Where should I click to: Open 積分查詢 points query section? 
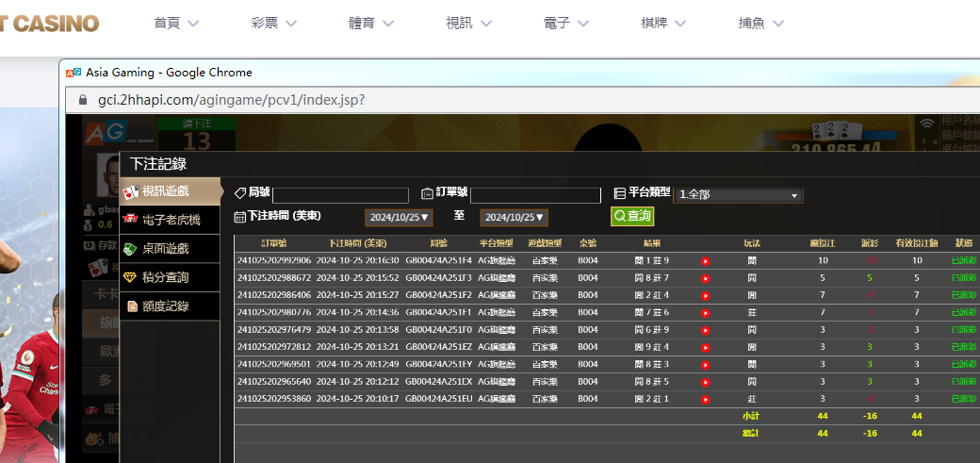tap(170, 277)
